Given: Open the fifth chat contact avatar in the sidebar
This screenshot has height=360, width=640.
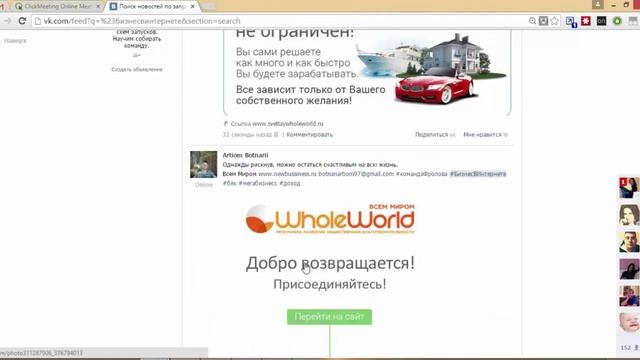Looking at the screenshot, I should (x=629, y=296).
